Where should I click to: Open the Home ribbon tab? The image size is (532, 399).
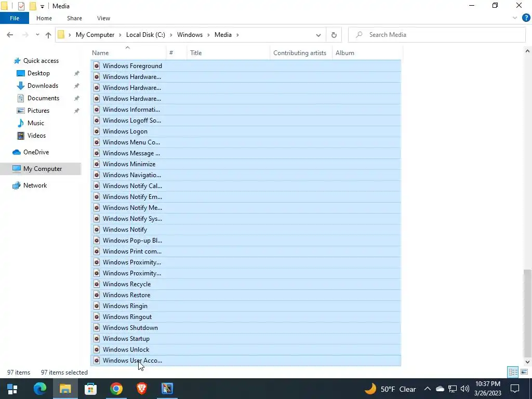pyautogui.click(x=44, y=18)
